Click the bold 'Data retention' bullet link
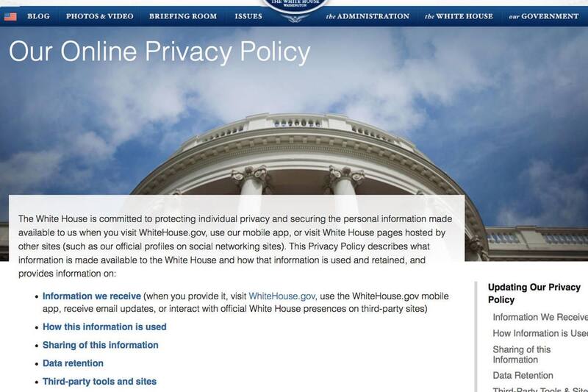 pos(73,363)
